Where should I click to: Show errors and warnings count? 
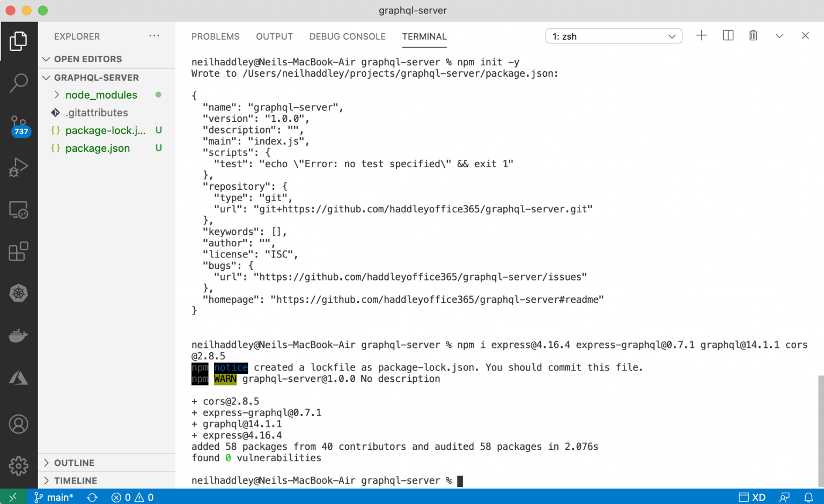click(133, 497)
